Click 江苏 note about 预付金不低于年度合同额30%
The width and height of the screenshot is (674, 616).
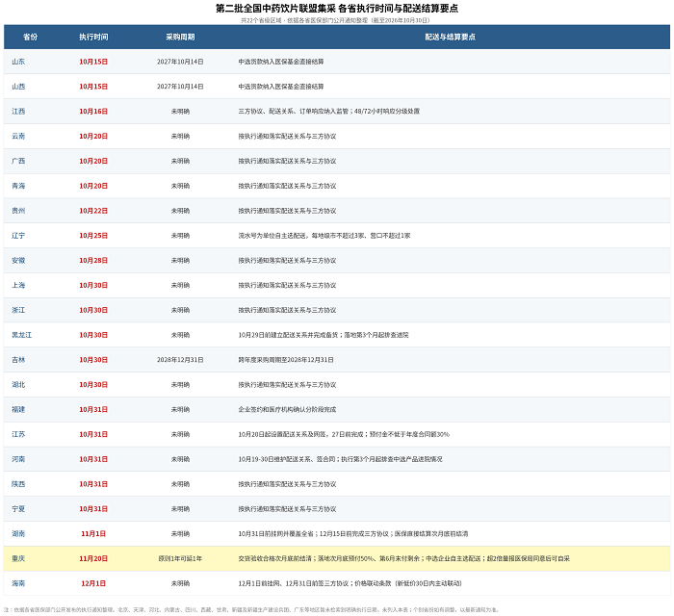coord(344,434)
